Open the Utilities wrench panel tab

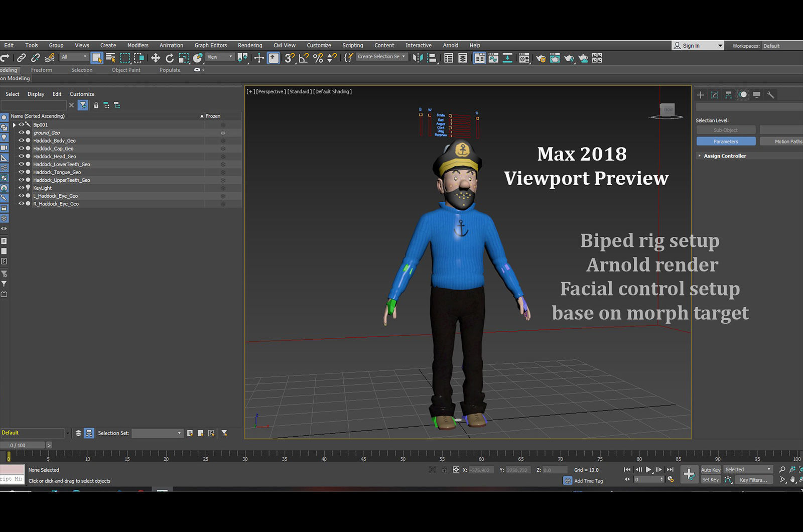tap(771, 95)
